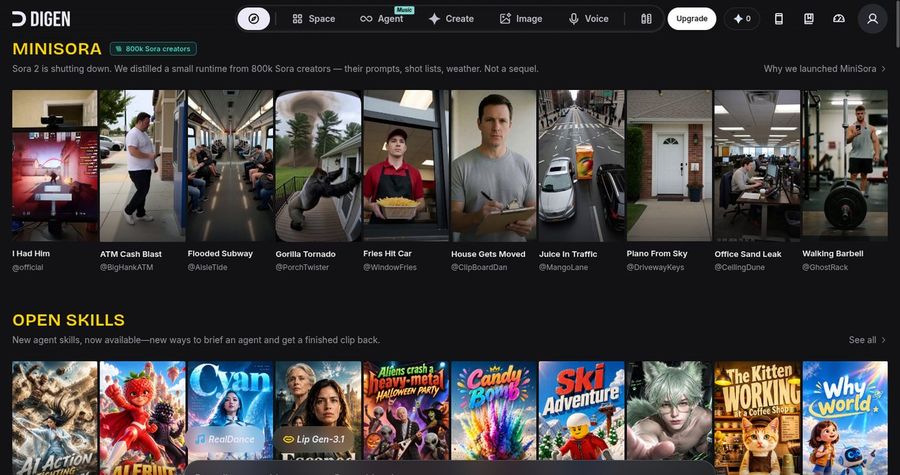The width and height of the screenshot is (900, 475).
Task: Open the Flooded Subway thumbnail
Action: (231, 166)
